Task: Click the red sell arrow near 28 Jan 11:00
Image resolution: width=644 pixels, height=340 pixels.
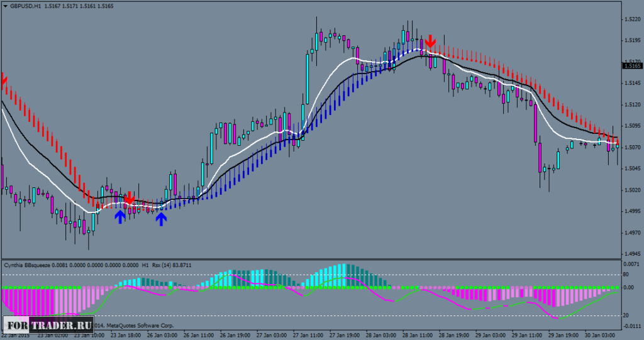Action: 430,41
